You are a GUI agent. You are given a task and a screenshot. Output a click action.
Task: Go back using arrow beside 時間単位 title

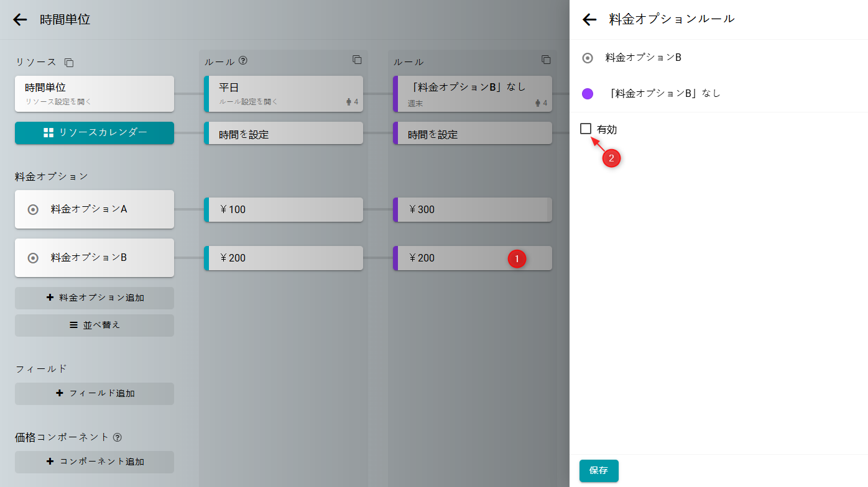click(x=20, y=19)
